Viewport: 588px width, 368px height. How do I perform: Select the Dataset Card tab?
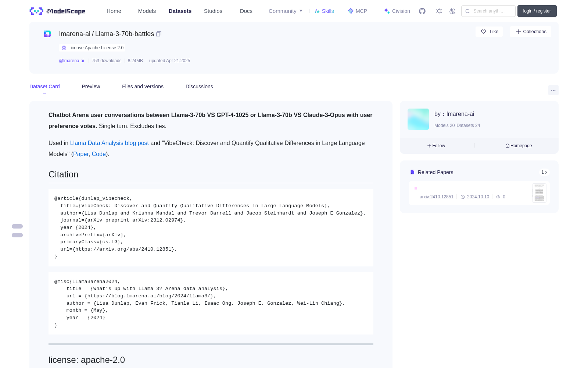click(44, 86)
